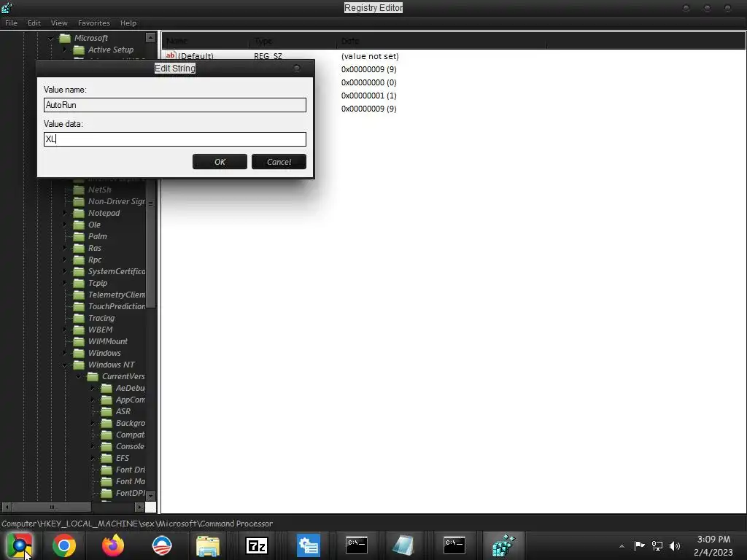Click the TouchPrediction folder icon
Viewport: 747px width, 560px height.
pyautogui.click(x=79, y=306)
